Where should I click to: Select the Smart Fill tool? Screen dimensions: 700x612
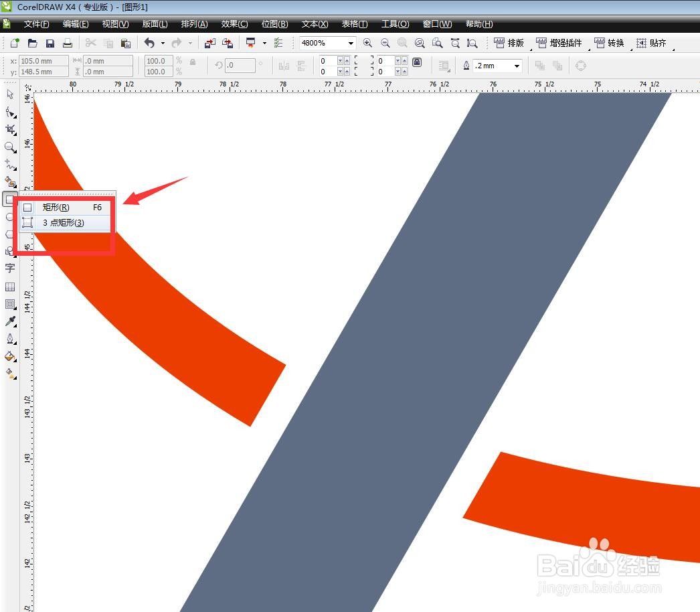tap(10, 182)
